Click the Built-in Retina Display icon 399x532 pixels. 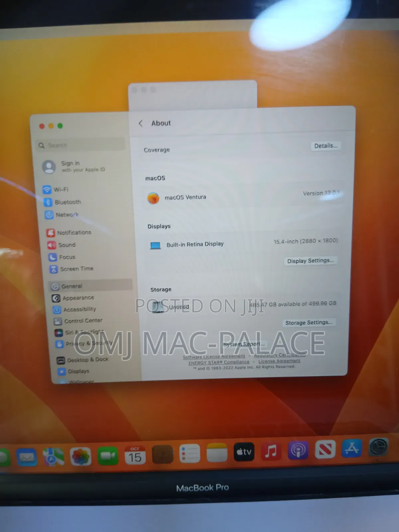click(155, 246)
